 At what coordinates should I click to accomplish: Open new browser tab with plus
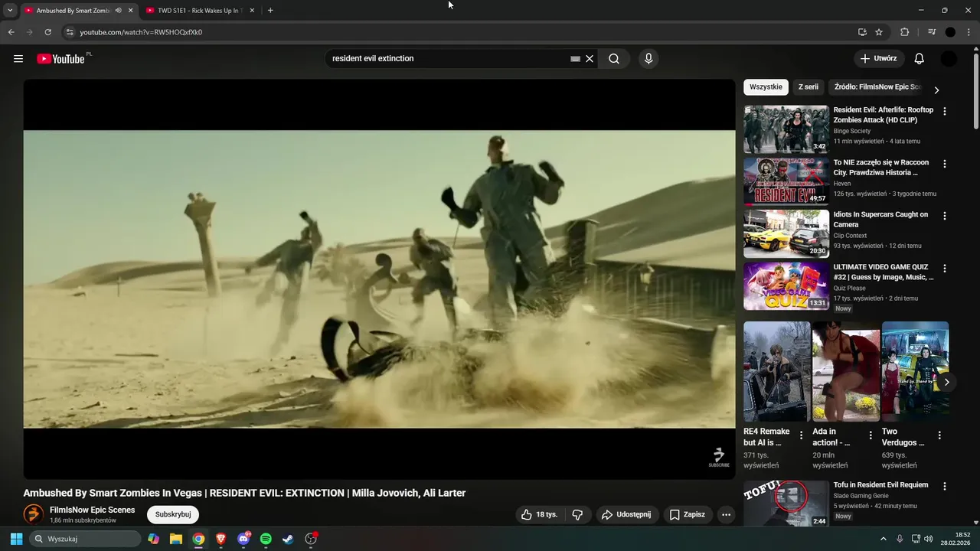coord(270,11)
